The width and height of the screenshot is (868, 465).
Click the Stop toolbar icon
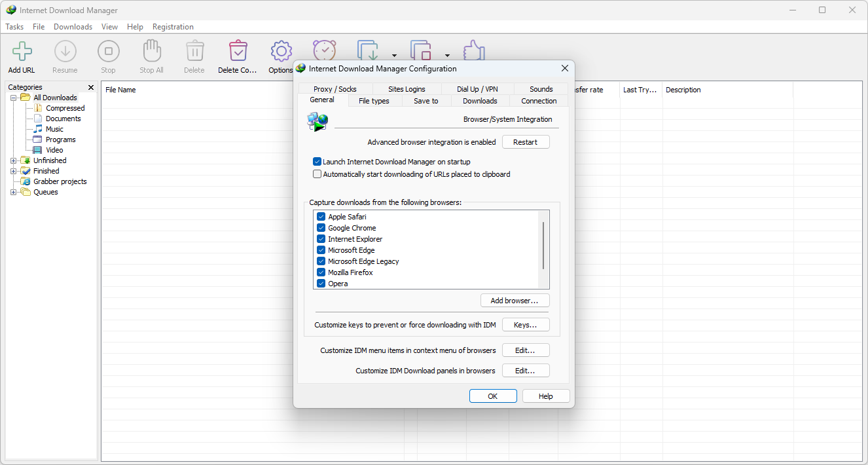click(108, 51)
